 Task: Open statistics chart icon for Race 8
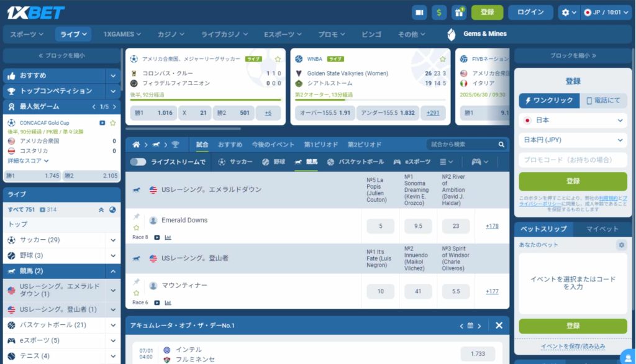pyautogui.click(x=168, y=237)
